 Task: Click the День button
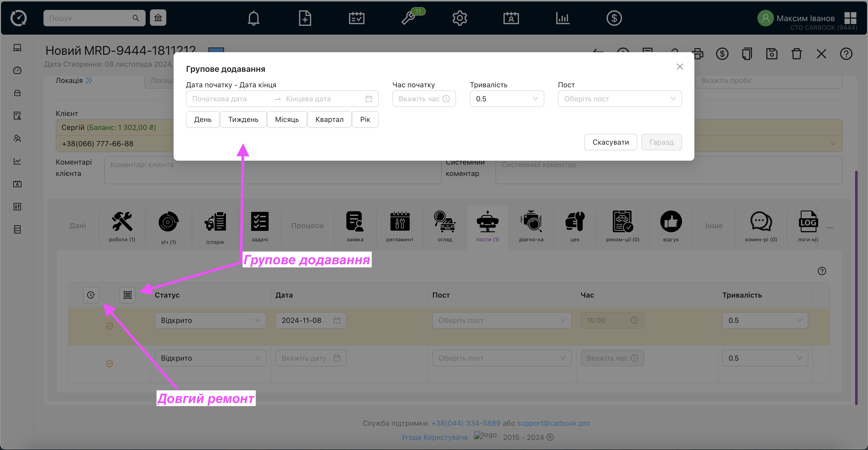tap(203, 120)
